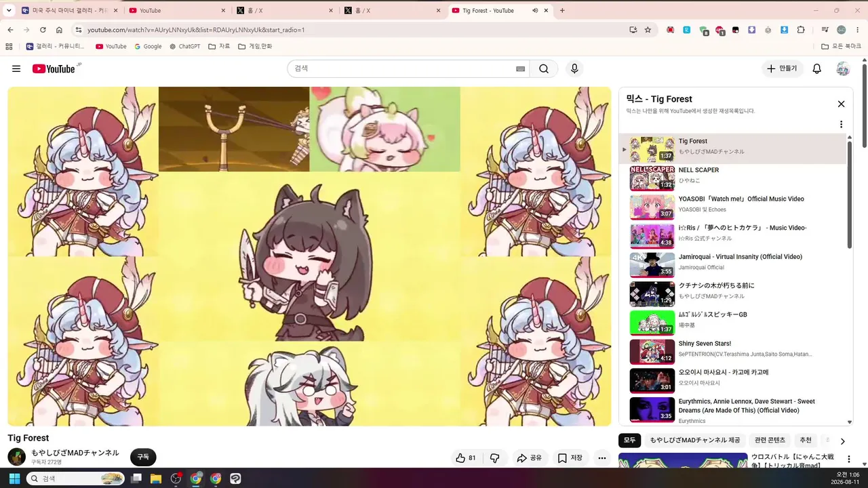The height and width of the screenshot is (488, 868).
Task: Open the もやしびざMADチャンネル channel avatar
Action: [x=16, y=457]
